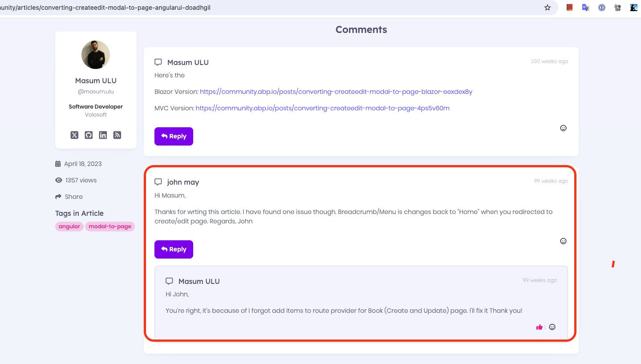Image resolution: width=641 pixels, height=364 pixels.
Task: Add emoji reaction to john may's comment
Action: pos(563,241)
